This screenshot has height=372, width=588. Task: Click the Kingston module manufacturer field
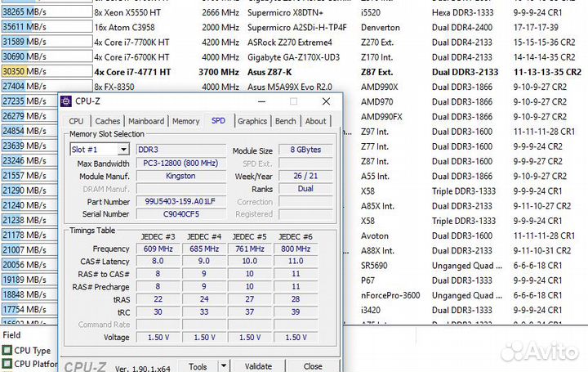[x=181, y=176]
